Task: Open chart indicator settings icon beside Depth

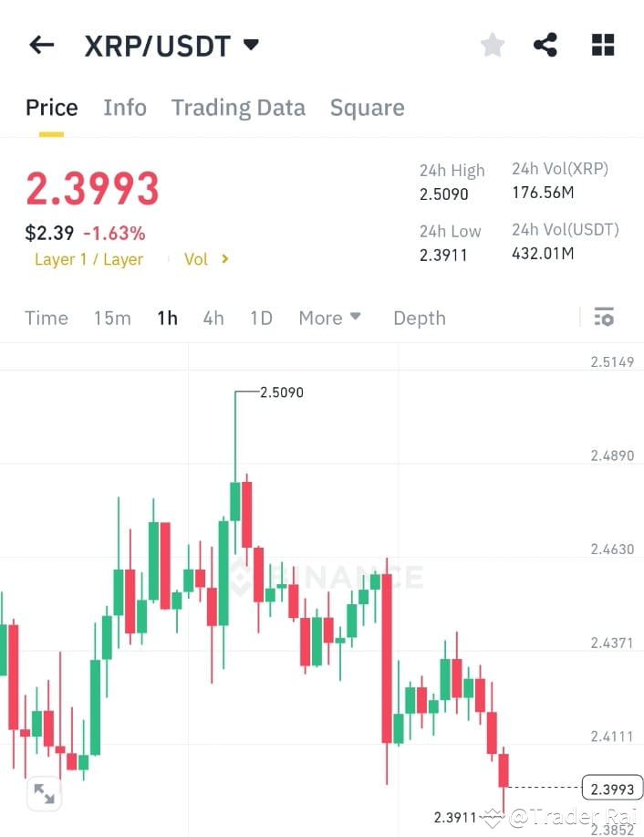Action: [604, 317]
